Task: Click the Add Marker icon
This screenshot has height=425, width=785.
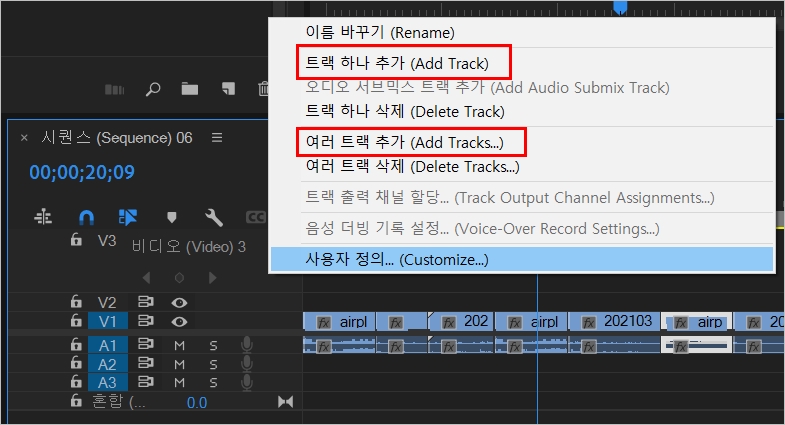Action: [172, 217]
